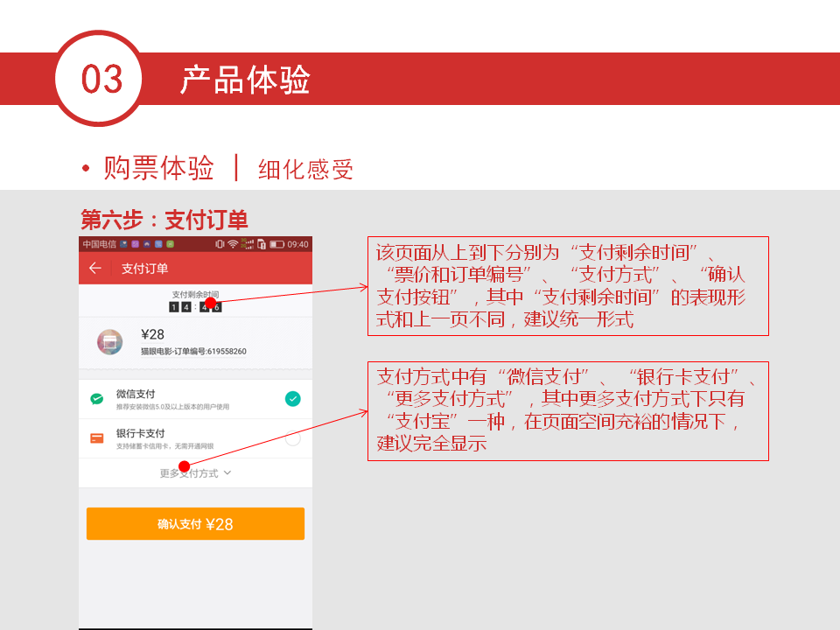Click the 微信支付 option label
This screenshot has height=630, width=840.
click(x=136, y=394)
